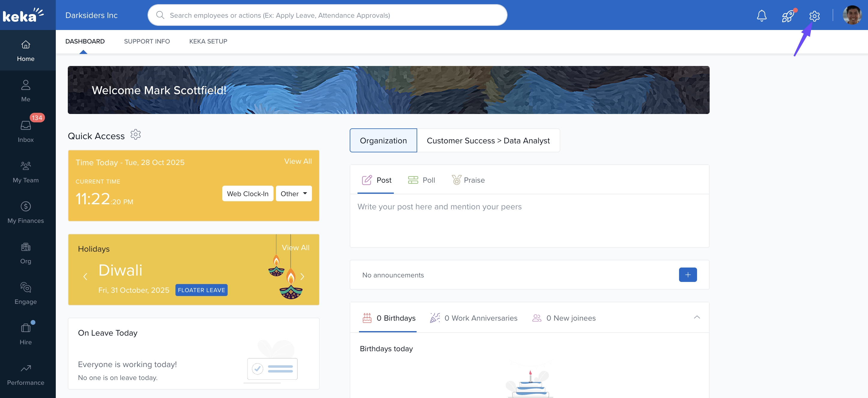Collapse the birthdays section chevron

point(696,317)
